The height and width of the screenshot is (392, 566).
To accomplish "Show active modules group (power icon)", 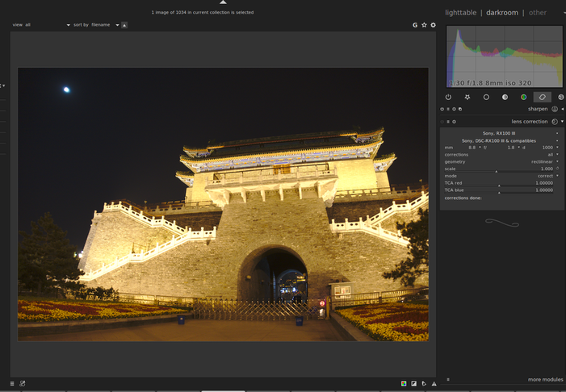I will coord(449,97).
